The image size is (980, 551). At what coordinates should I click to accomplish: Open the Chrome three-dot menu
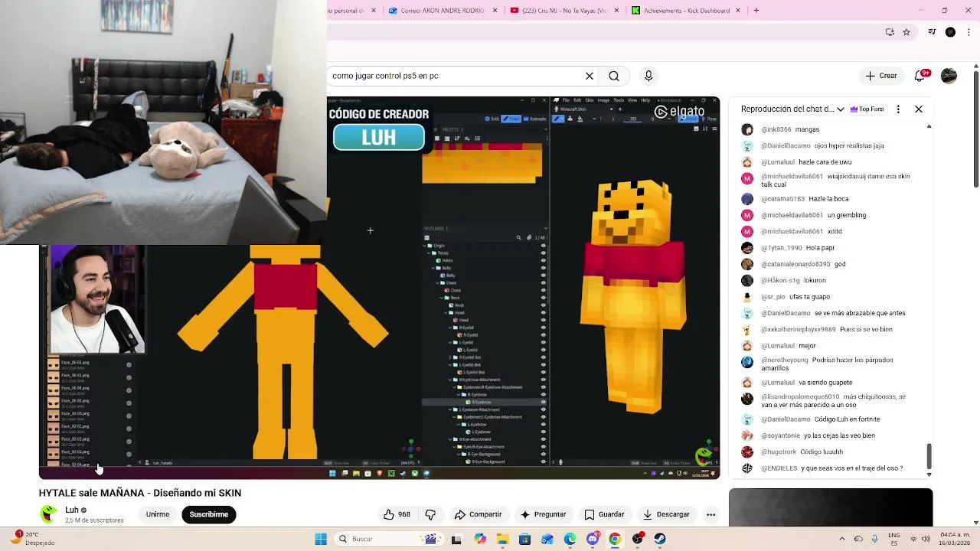(x=969, y=32)
